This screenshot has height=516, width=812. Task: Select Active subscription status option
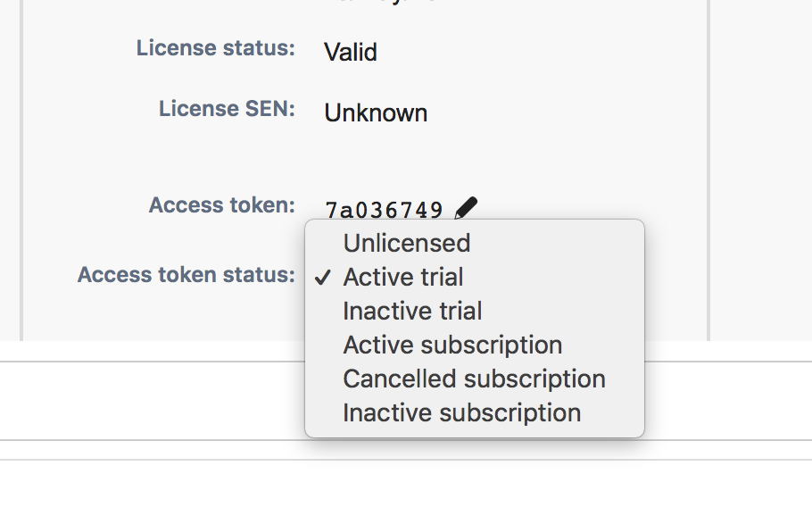pyautogui.click(x=452, y=345)
